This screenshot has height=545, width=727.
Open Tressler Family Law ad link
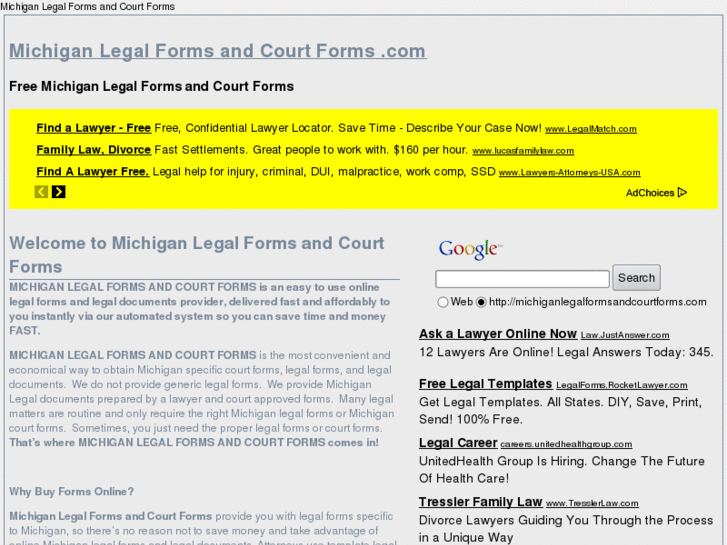(480, 502)
